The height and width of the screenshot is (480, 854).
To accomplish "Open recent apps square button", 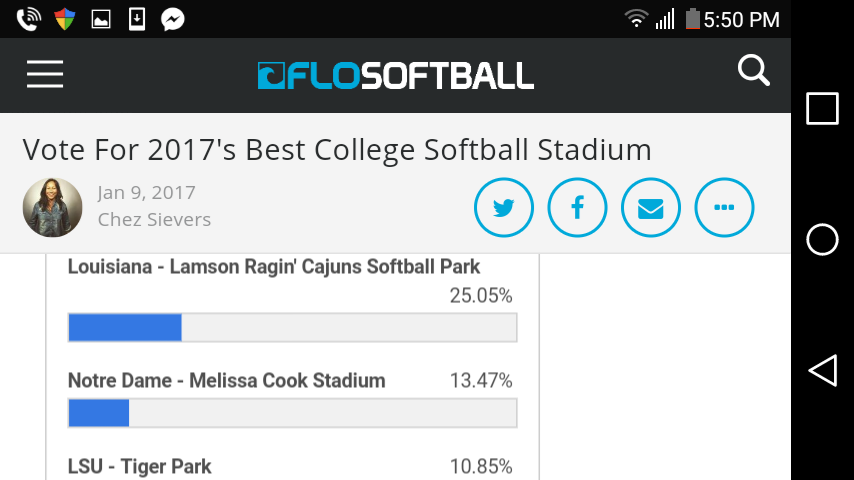I will click(822, 109).
